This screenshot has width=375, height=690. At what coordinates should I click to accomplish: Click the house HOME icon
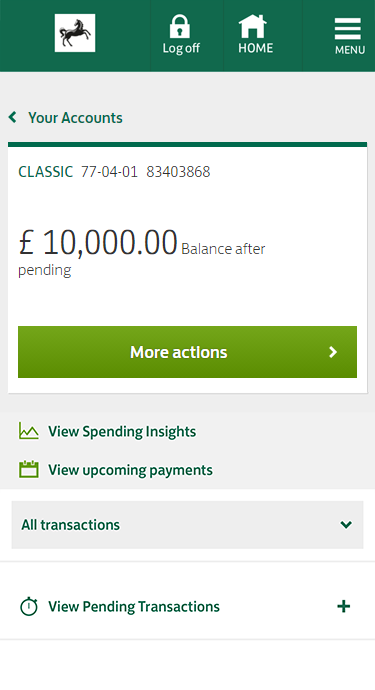pos(253,26)
